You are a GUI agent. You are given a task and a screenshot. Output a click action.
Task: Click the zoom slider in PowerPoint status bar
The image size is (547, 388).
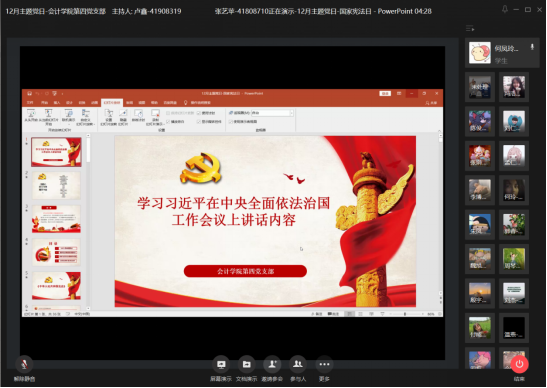coord(406,314)
